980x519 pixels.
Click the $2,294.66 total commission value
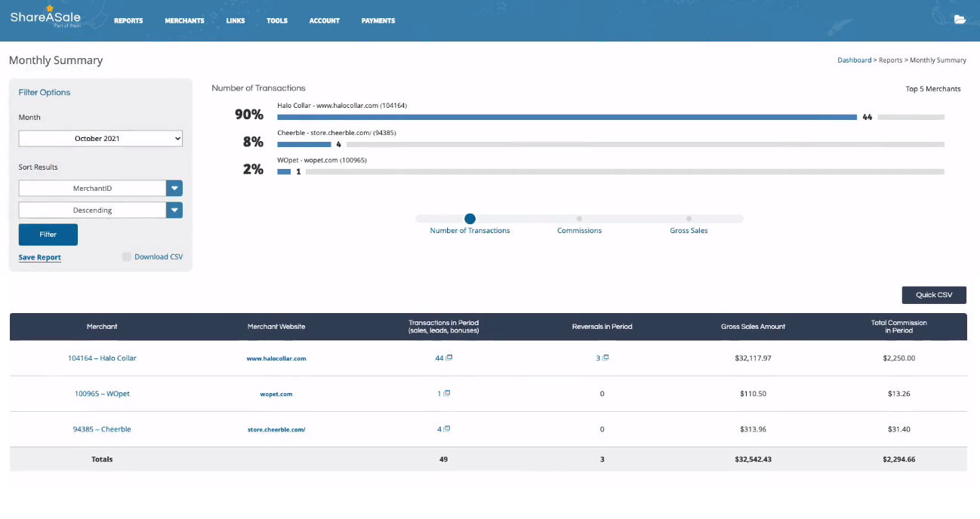click(898, 459)
